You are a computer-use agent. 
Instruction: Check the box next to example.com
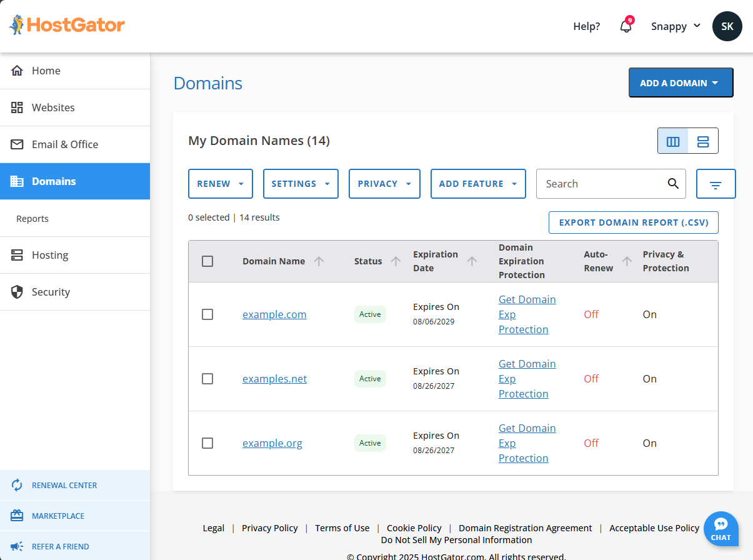[x=207, y=314]
